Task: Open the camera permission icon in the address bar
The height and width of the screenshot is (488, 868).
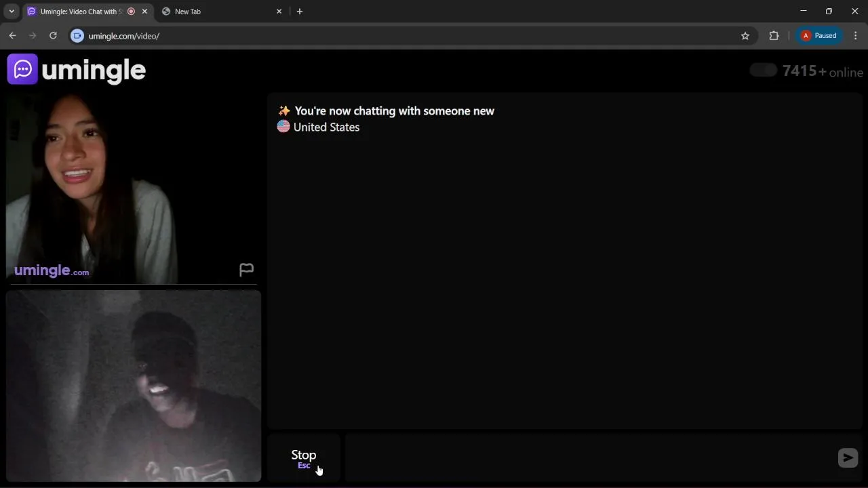Action: tap(77, 36)
